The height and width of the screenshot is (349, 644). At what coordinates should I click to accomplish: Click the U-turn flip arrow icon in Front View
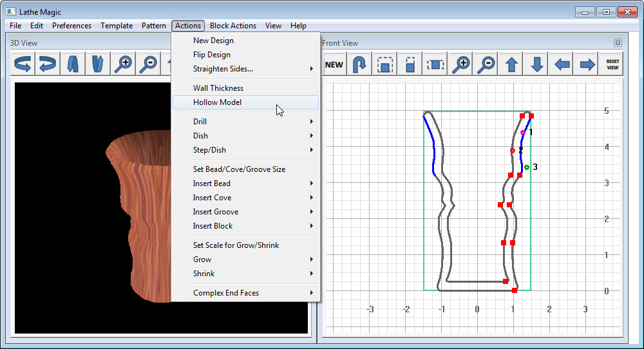(359, 64)
